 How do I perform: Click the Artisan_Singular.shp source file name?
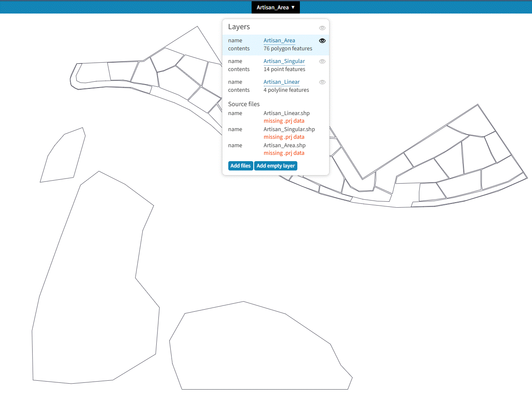(289, 129)
